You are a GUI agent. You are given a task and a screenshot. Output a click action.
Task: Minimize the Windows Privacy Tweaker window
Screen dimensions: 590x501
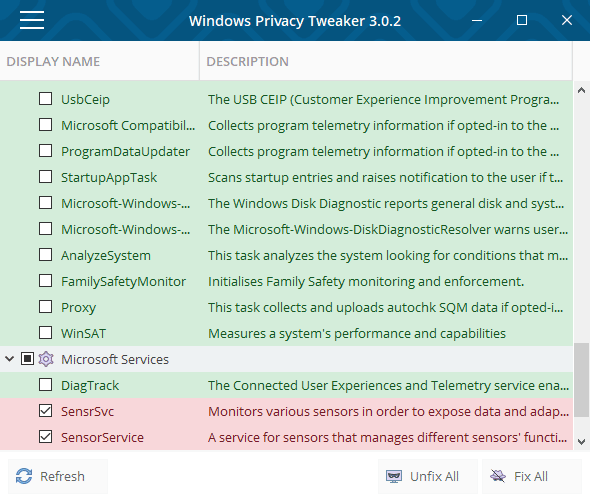(x=477, y=20)
